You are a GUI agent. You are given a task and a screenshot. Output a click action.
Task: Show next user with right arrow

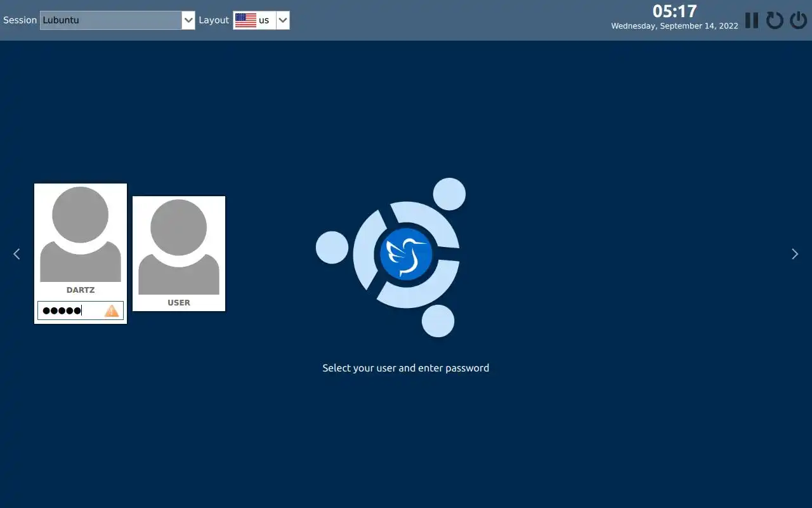pos(795,254)
